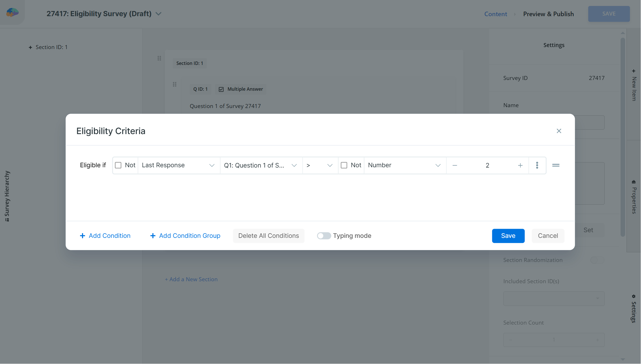Open the Q1 question dropdown
Screen dimensions: 641x364
pyautogui.click(x=260, y=165)
